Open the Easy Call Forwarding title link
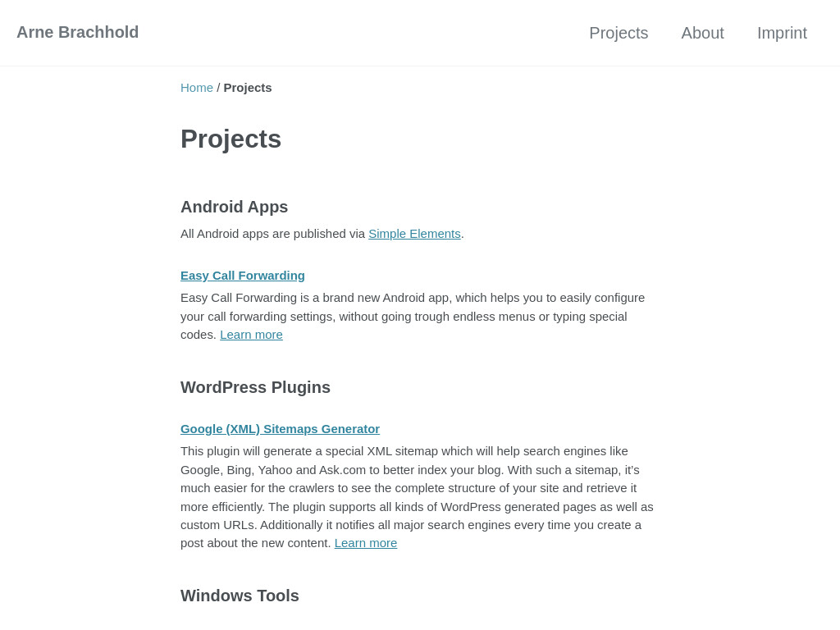 [x=243, y=276]
